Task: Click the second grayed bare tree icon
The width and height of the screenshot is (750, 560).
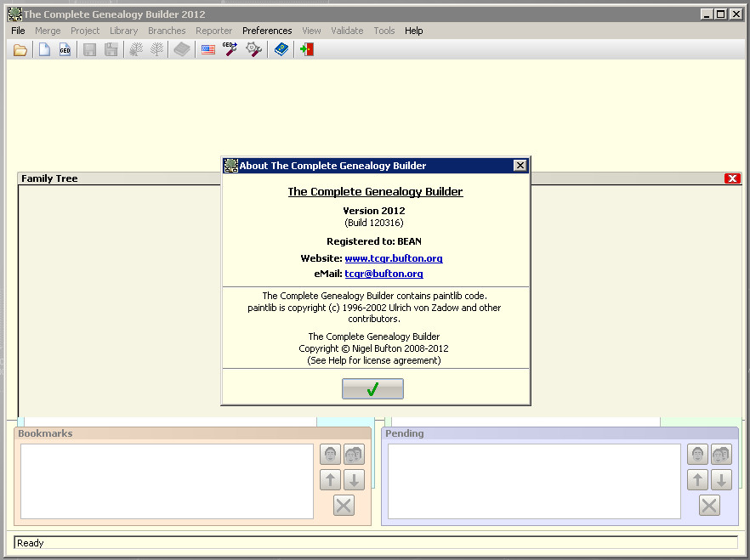Action: [156, 49]
